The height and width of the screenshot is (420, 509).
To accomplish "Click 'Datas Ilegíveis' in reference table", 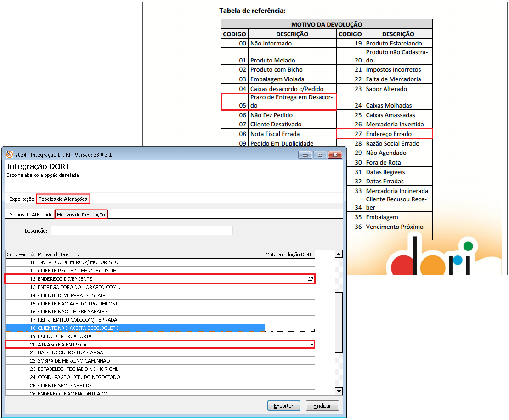I will 385,172.
